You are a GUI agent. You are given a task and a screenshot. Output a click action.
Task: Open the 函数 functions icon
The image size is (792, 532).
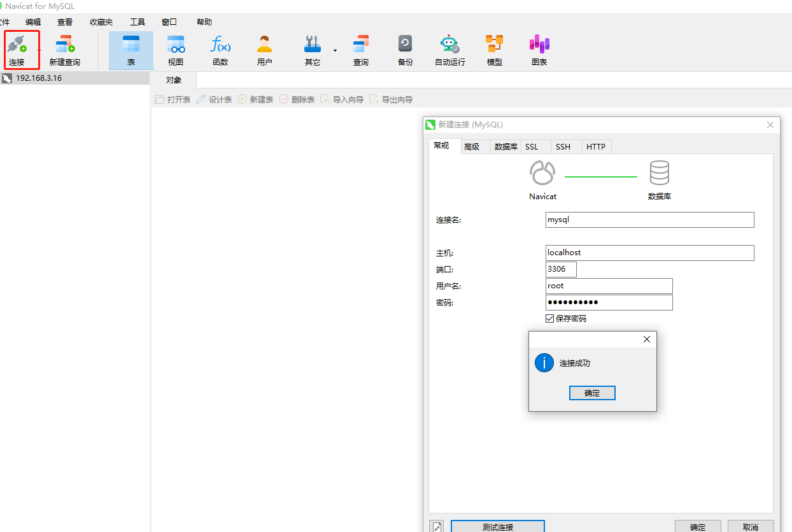(220, 50)
